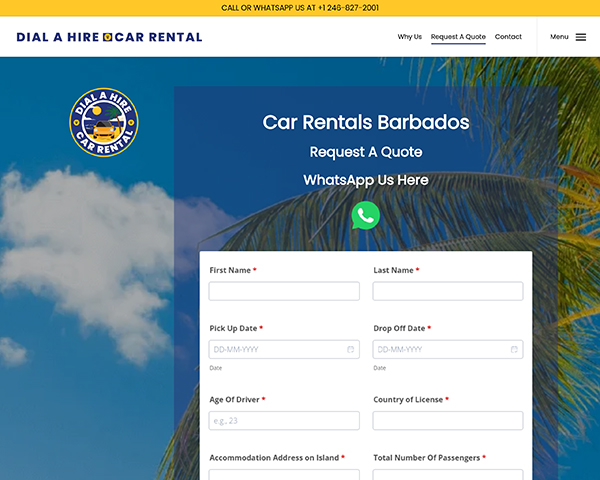Open the Contact nav link
This screenshot has height=480, width=600.
coord(508,37)
